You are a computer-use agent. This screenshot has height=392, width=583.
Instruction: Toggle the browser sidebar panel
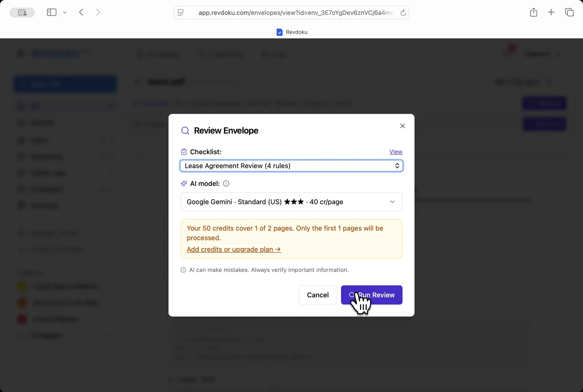click(51, 12)
